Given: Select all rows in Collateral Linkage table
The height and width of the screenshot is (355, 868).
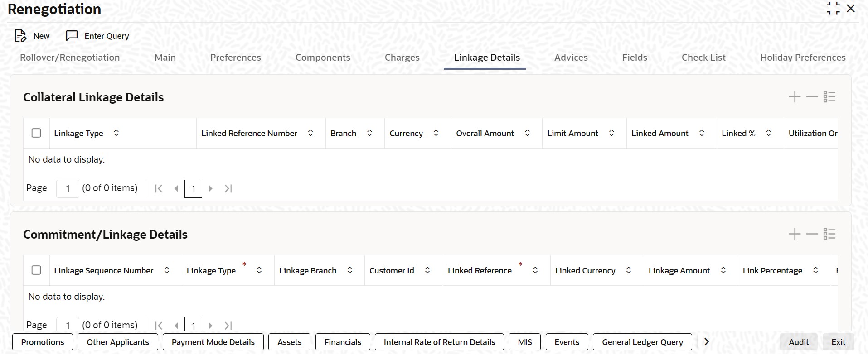Looking at the screenshot, I should (36, 133).
